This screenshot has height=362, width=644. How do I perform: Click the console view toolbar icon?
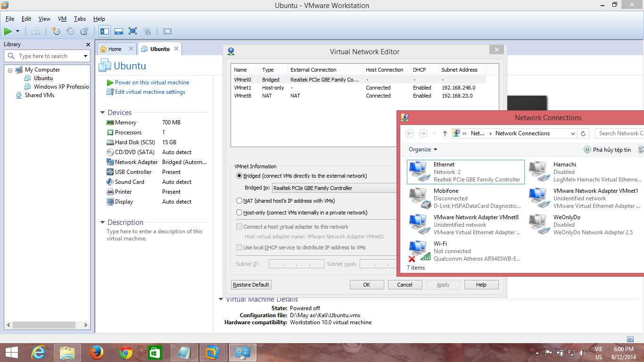tap(167, 31)
